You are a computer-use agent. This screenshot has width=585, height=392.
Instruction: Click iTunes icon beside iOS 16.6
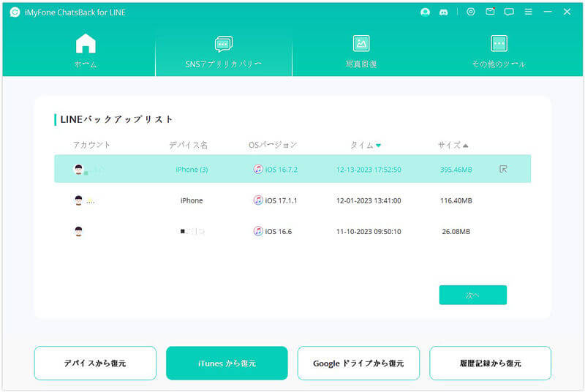coord(258,231)
